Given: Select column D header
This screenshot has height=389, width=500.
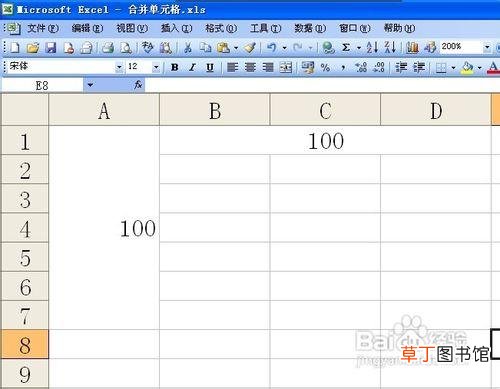Looking at the screenshot, I should [436, 110].
